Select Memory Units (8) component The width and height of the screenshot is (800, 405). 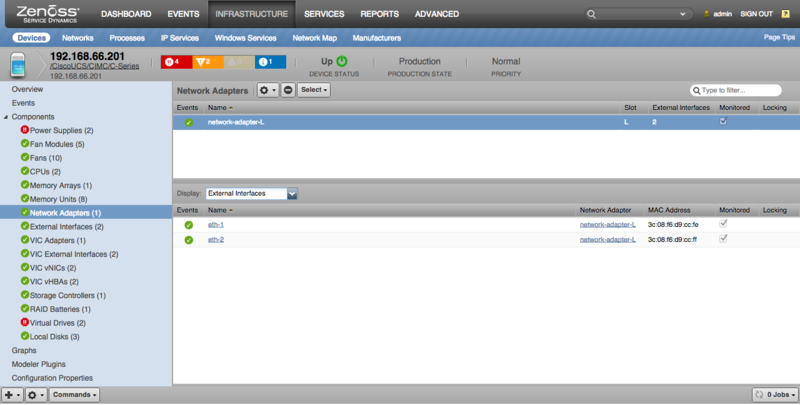(x=58, y=199)
